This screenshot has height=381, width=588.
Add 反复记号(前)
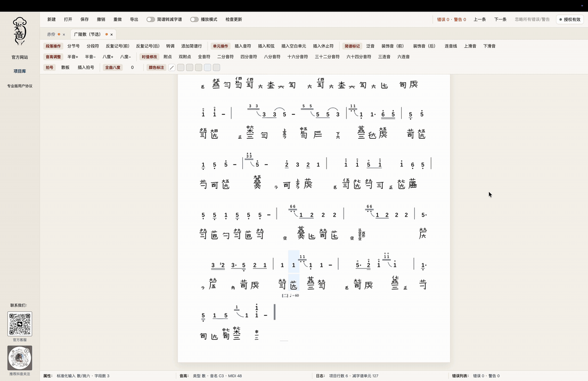(x=118, y=46)
